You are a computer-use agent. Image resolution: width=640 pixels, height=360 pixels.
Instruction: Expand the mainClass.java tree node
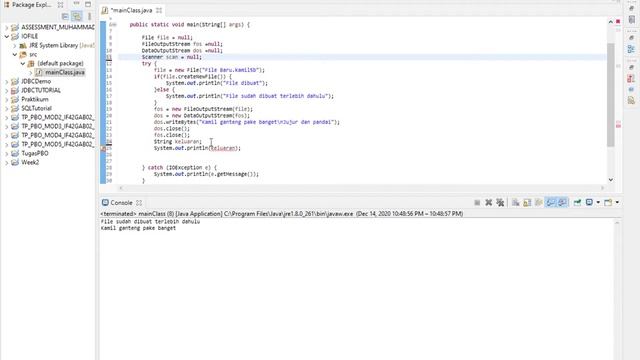tap(31, 73)
